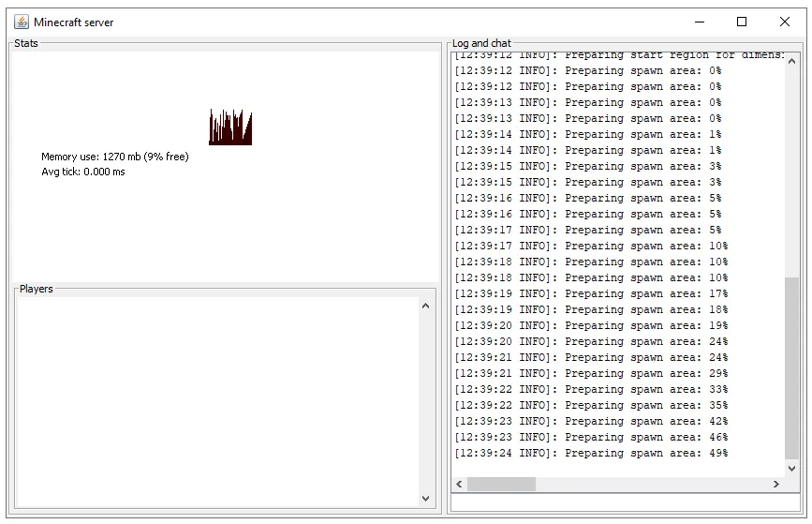Screen dimensions: 812x524
Task: Close the Minecraft server window
Action: [x=785, y=22]
